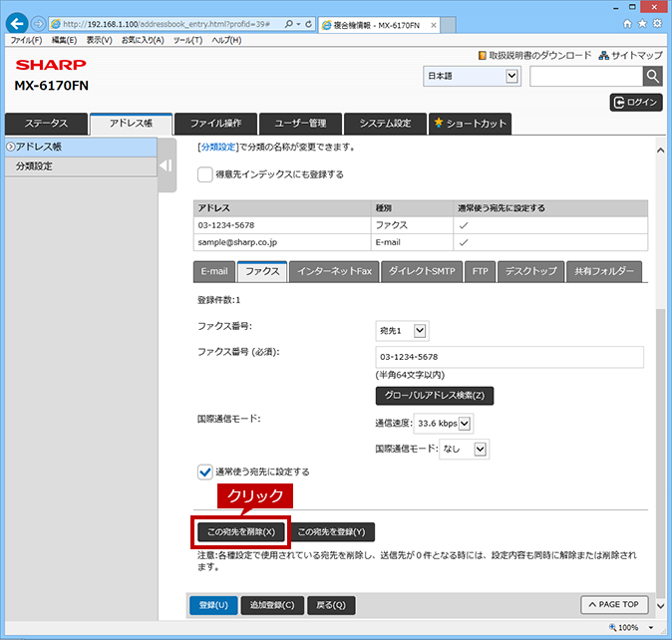Click the magnifier search icon beside search box
Screen dimensions: 672x640
click(652, 76)
